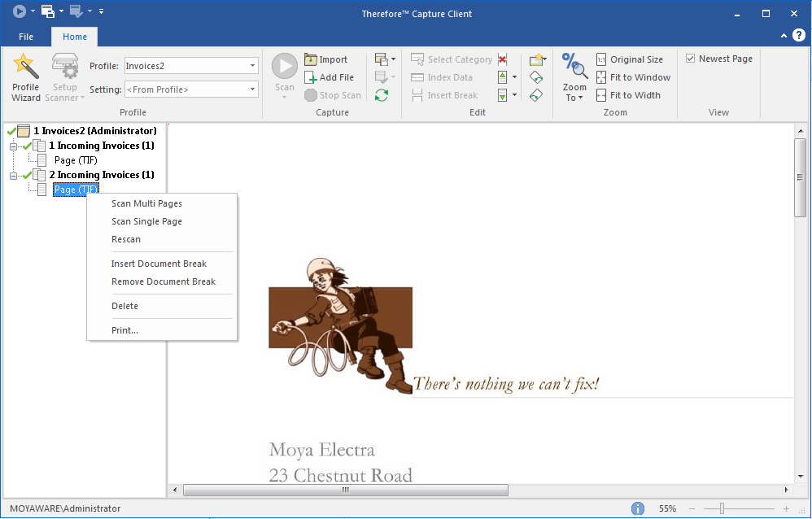Open the help question mark icon
Viewport: 812px width, 519px height.
(x=800, y=36)
